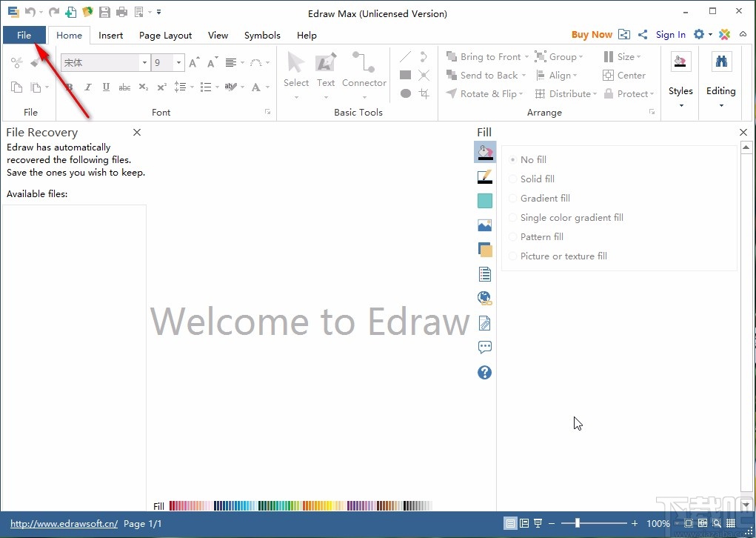Toggle the grid view icon in the status bar
This screenshot has height=538, width=756.
click(731, 523)
